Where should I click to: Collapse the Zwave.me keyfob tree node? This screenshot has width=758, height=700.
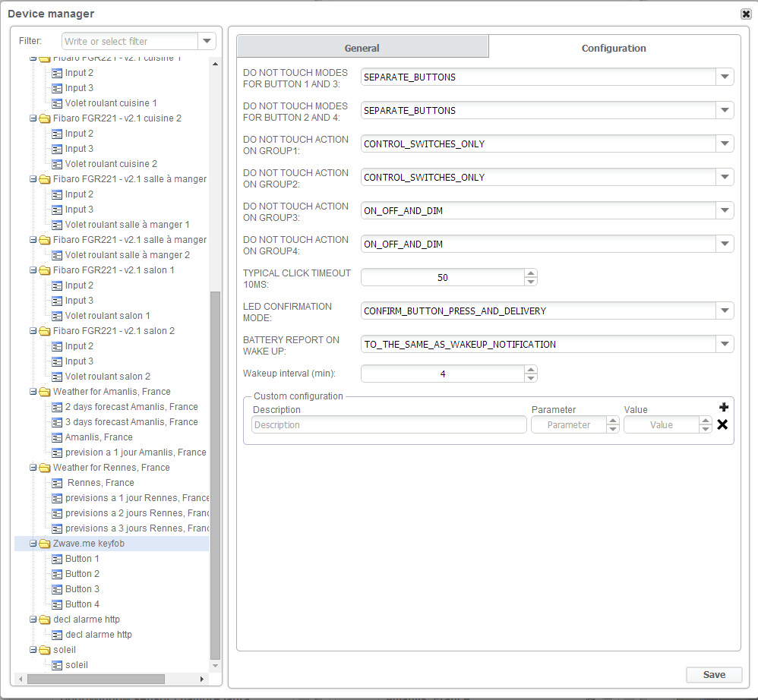pyautogui.click(x=33, y=544)
